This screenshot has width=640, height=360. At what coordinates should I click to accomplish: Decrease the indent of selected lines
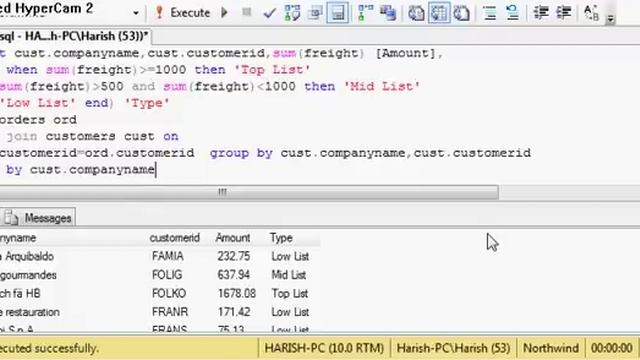click(541, 13)
